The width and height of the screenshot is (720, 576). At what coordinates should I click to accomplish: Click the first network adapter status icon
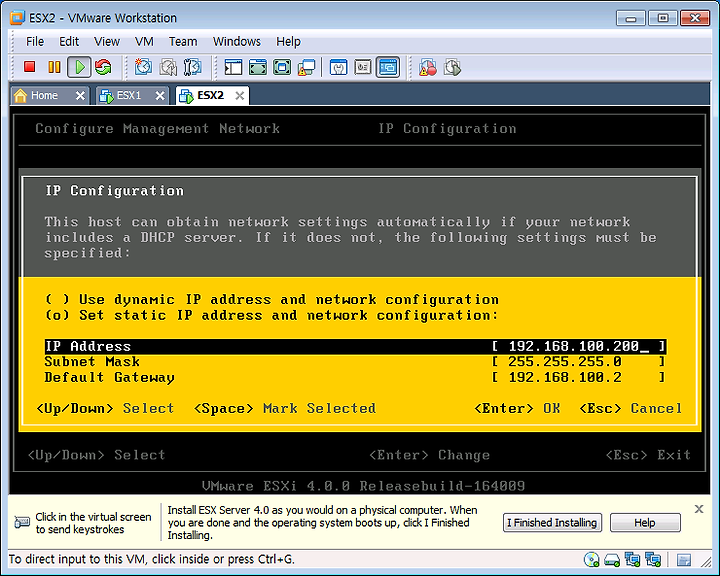tap(633, 559)
